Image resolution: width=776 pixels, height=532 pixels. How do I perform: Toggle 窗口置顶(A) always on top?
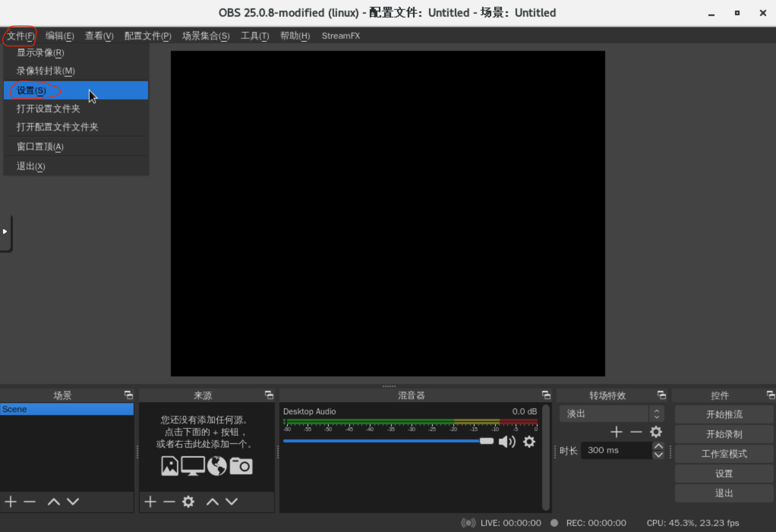pyautogui.click(x=76, y=146)
